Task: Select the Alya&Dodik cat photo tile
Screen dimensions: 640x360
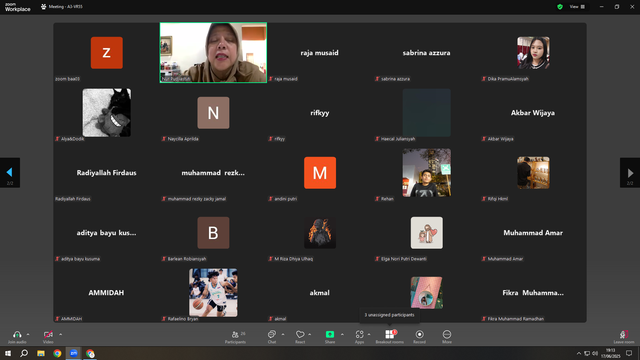Action: (107, 113)
